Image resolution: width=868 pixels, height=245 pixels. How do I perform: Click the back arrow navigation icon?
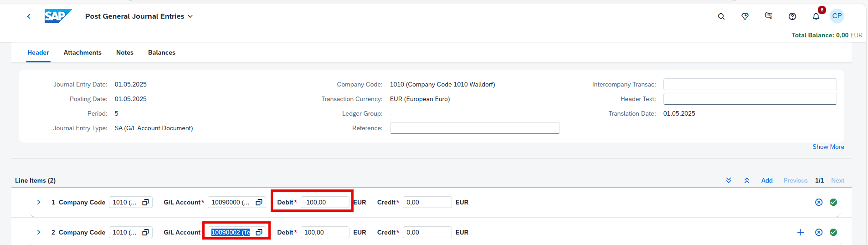[29, 16]
